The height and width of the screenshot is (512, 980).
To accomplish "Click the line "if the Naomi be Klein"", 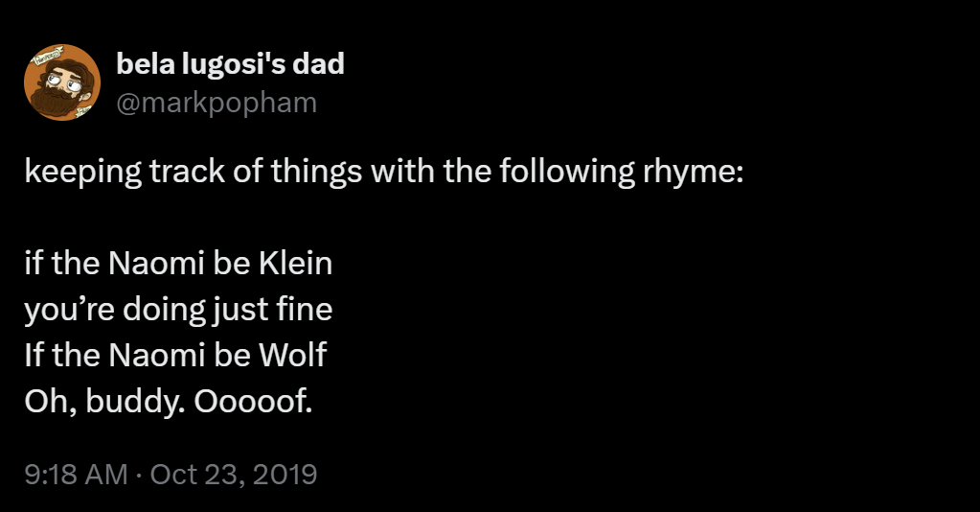I will tap(178, 264).
